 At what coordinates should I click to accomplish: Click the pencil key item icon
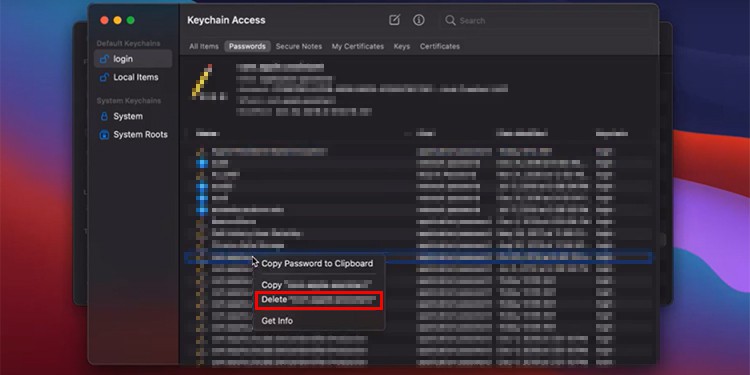pyautogui.click(x=203, y=80)
